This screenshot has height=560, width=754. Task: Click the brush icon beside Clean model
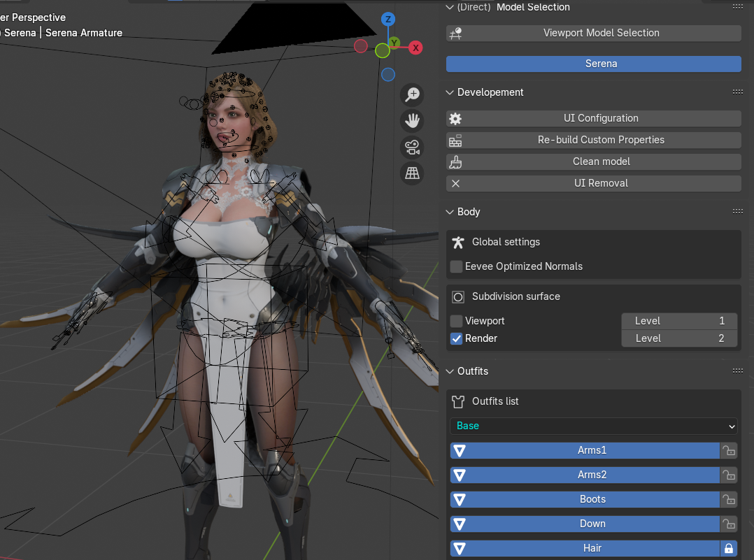[455, 162]
